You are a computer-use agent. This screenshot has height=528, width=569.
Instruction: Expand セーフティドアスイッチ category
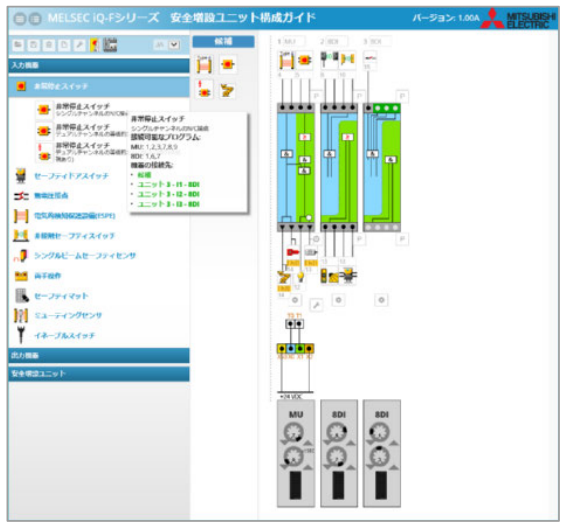coord(71,176)
